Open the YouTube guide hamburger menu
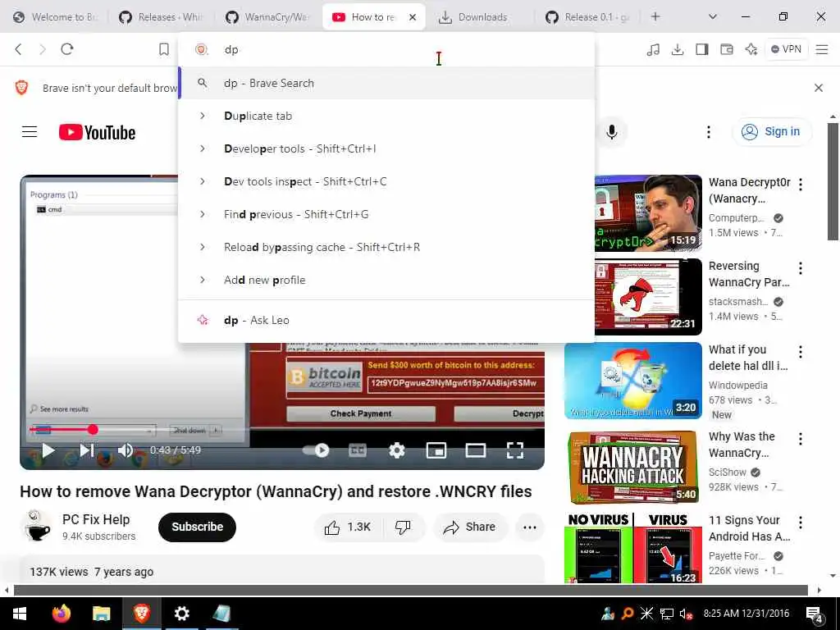The image size is (840, 630). click(x=30, y=132)
